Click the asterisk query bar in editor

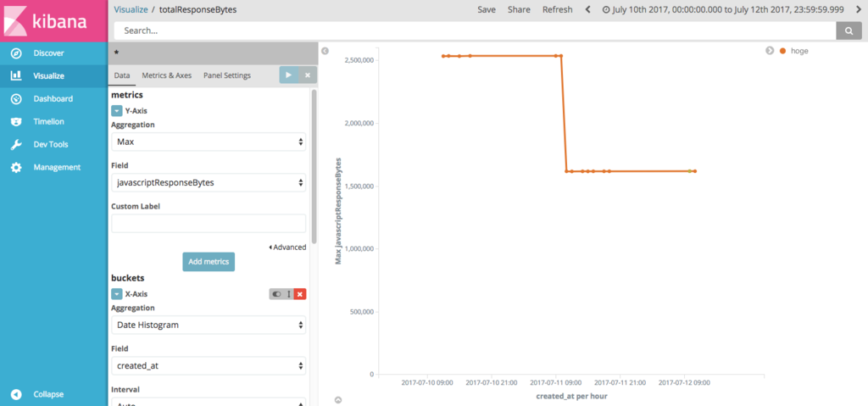213,53
